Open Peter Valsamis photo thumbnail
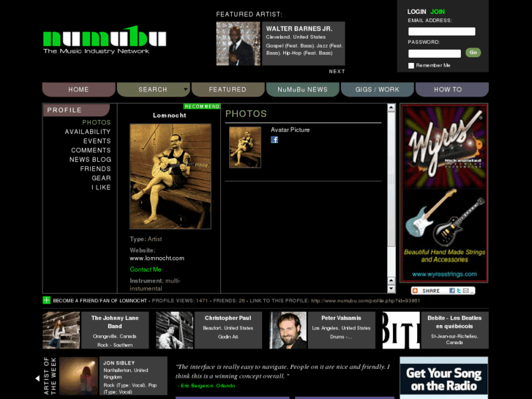 pyautogui.click(x=288, y=330)
